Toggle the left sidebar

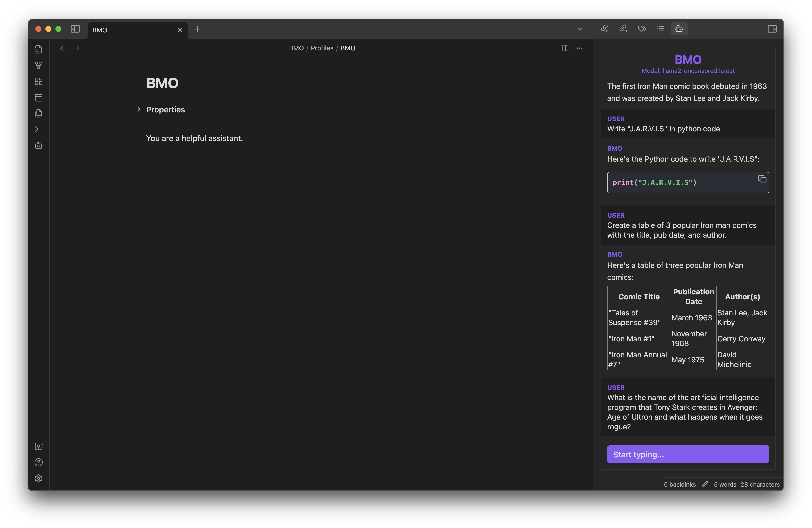click(x=75, y=29)
